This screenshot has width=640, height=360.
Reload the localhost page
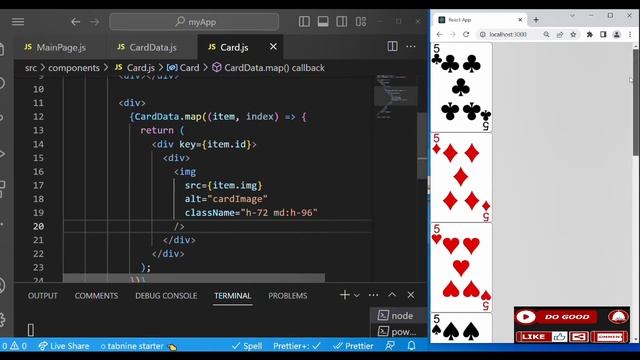(x=466, y=35)
